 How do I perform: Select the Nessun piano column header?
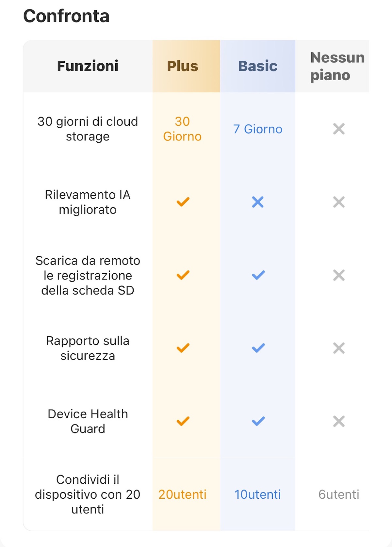point(337,66)
